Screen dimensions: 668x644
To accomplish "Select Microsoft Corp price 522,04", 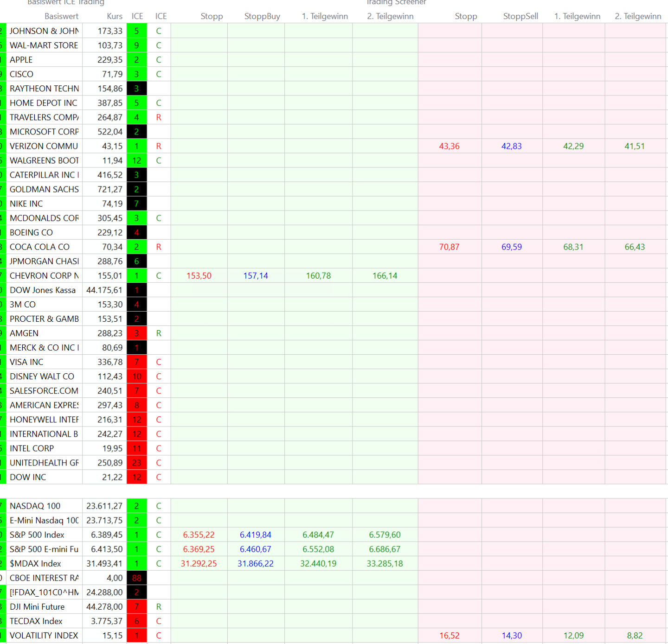I will point(110,132).
